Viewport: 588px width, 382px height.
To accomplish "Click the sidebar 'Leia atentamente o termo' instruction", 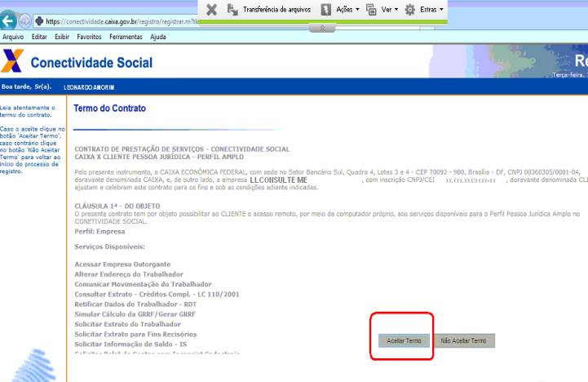I will 28,111.
